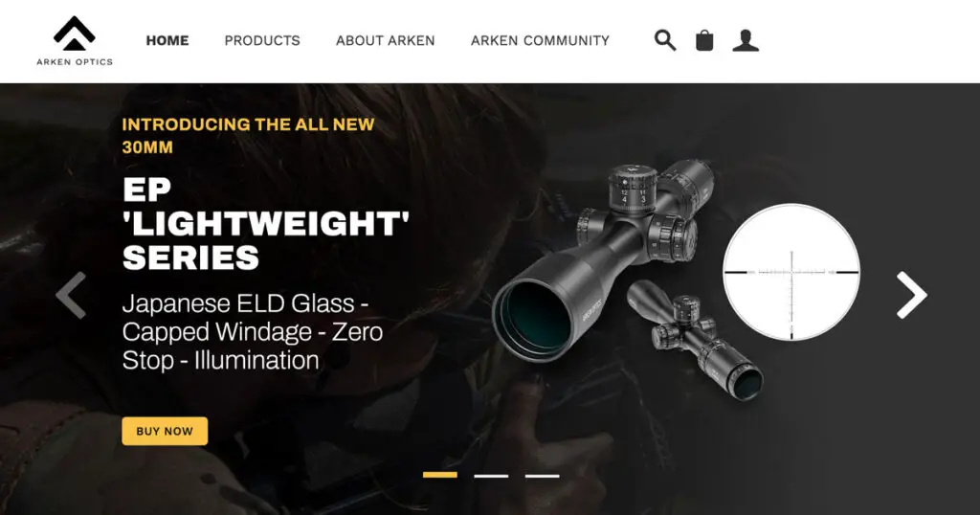The width and height of the screenshot is (980, 515).
Task: Click the smaller rifle scope image
Action: 695,340
